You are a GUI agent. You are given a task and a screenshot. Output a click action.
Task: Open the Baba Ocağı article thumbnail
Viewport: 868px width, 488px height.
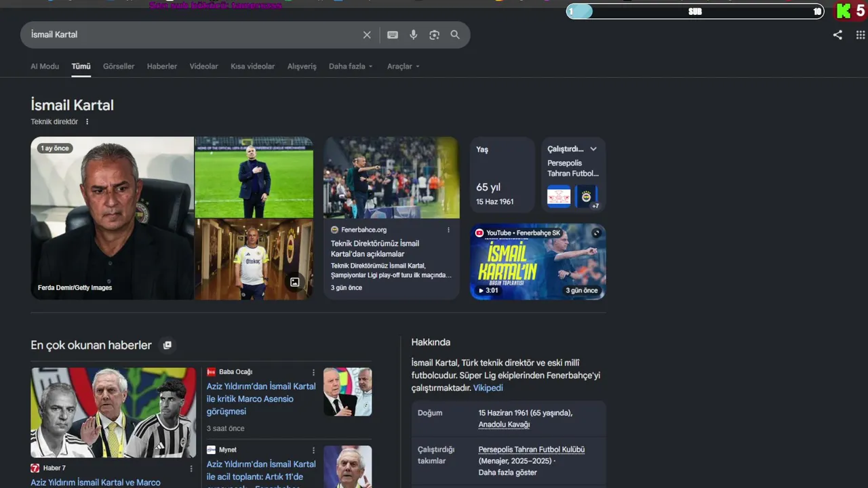347,392
